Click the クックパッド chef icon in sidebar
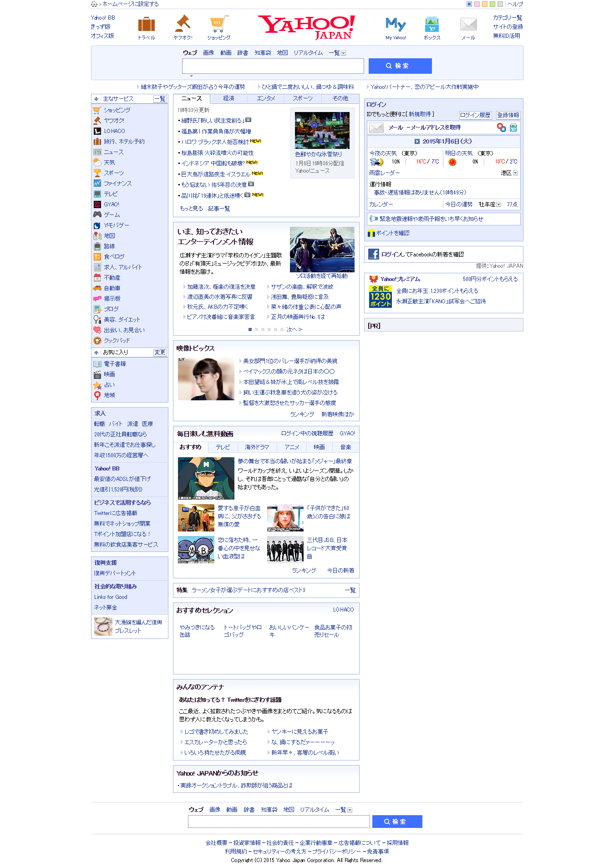Image resolution: width=614 pixels, height=868 pixels. pos(97,341)
